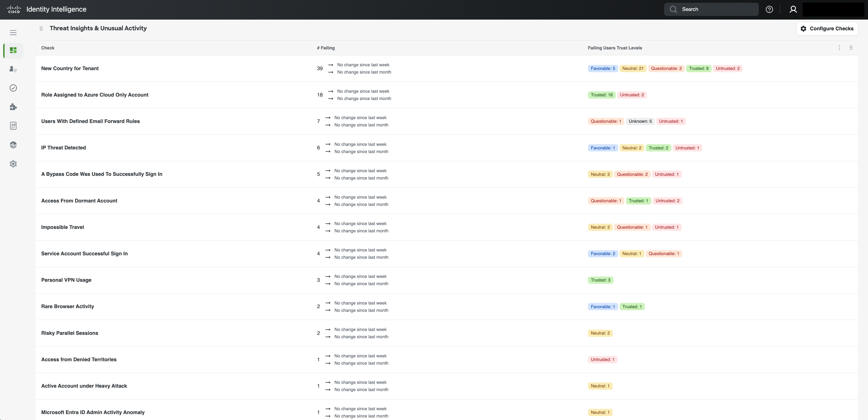The image size is (868, 420).
Task: Open the settings gear sidebar icon
Action: pos(13,164)
